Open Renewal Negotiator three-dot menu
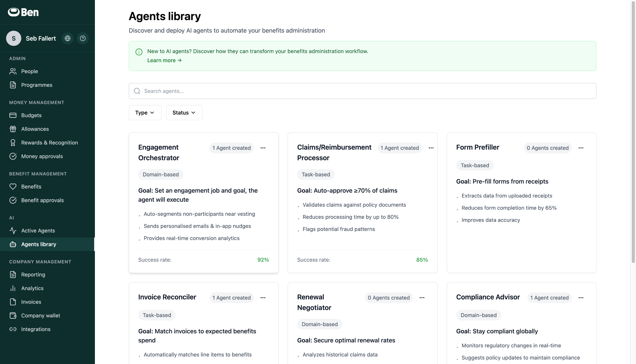This screenshot has height=364, width=636. [x=422, y=298]
